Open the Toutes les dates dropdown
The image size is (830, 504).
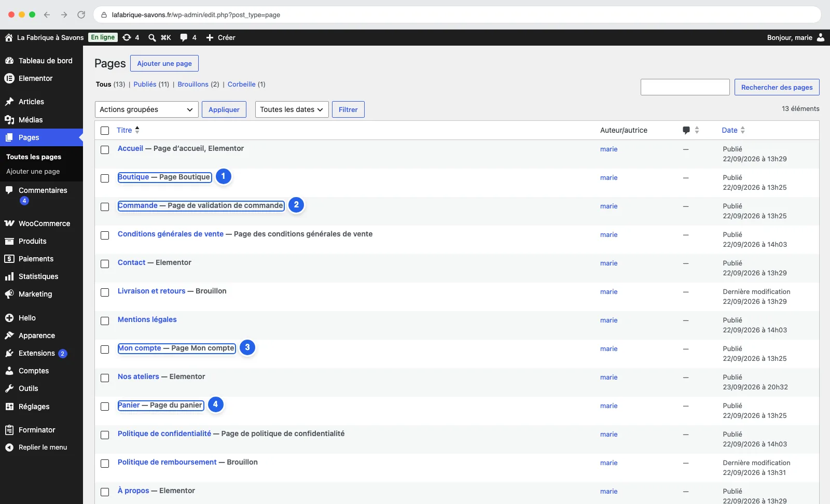(292, 109)
